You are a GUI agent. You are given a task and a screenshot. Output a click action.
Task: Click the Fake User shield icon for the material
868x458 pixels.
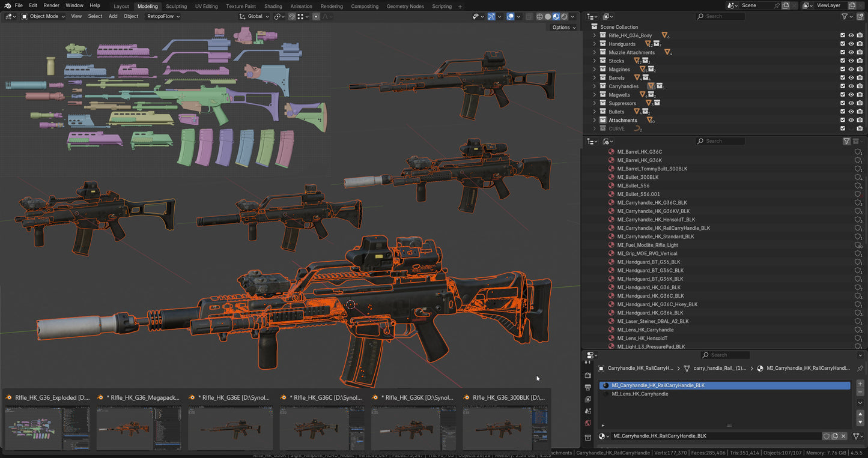(x=827, y=436)
